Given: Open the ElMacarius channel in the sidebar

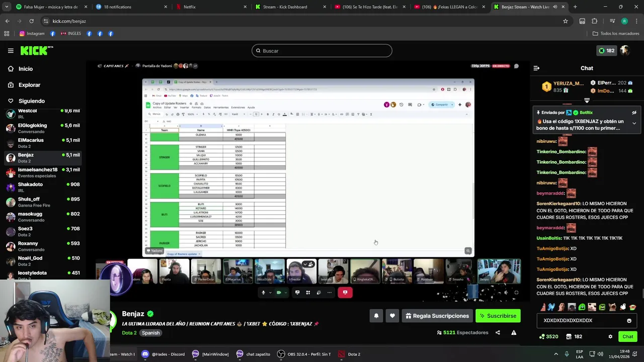Looking at the screenshot, I should tap(42, 143).
